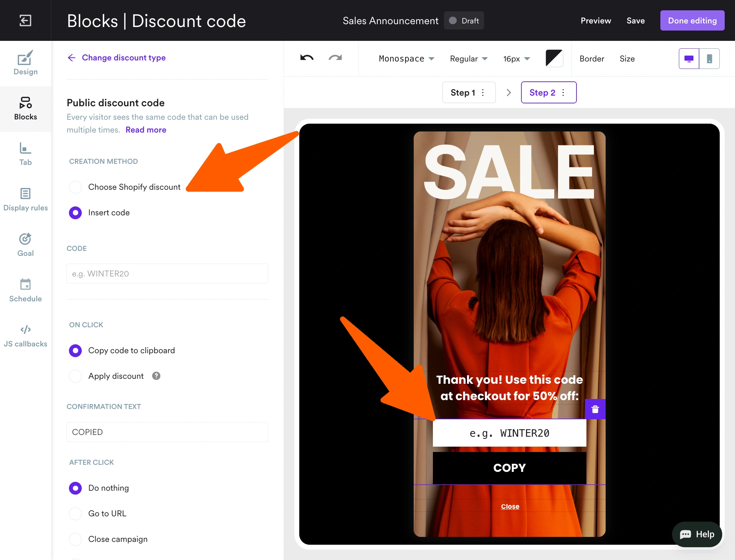
Task: Delete the discount code block
Action: (595, 409)
